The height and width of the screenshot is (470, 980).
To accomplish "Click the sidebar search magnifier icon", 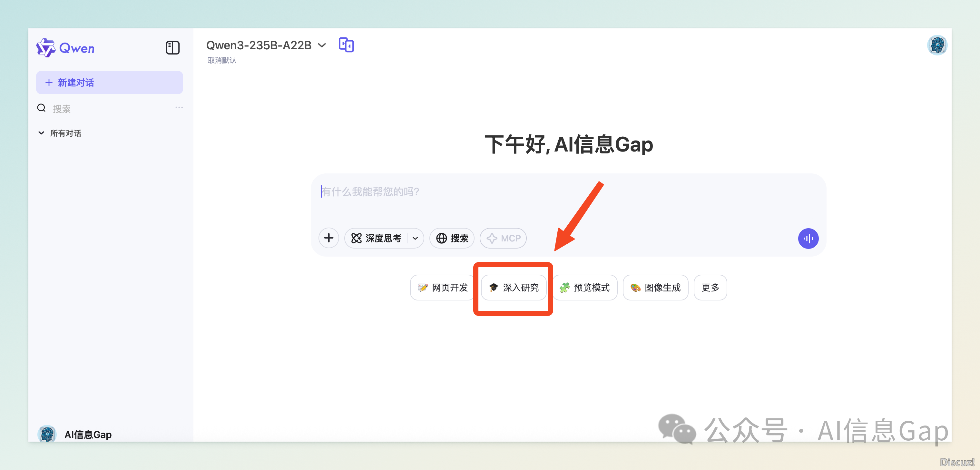I will point(42,108).
